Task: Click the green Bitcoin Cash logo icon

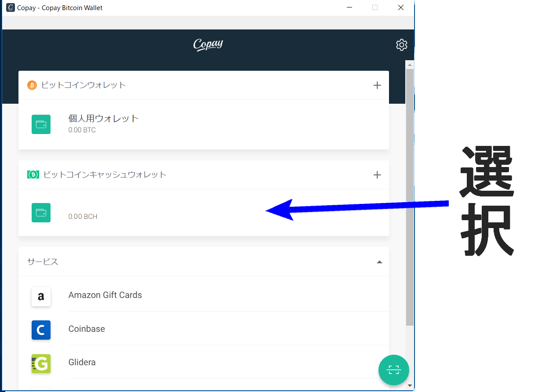Action: point(33,174)
